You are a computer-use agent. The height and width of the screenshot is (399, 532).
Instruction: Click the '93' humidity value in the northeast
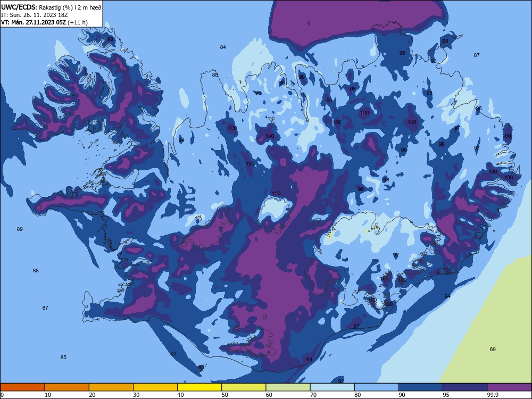coord(434,61)
